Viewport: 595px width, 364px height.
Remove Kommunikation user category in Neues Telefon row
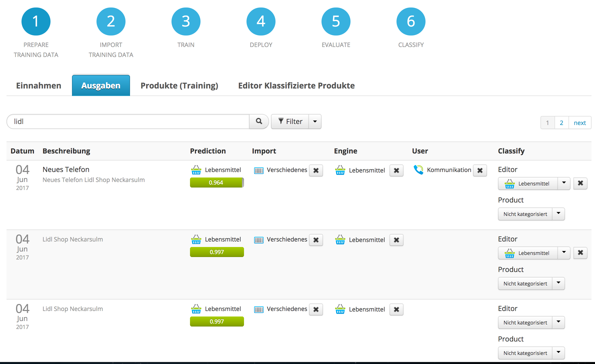(x=480, y=170)
